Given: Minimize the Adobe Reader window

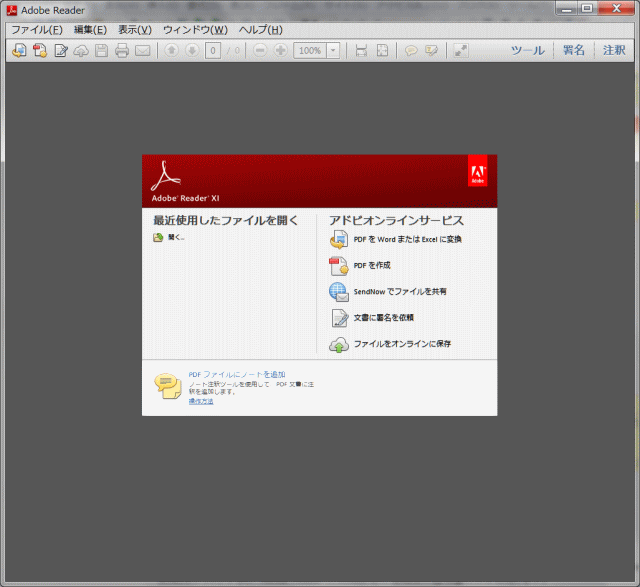Looking at the screenshot, I should click(566, 8).
